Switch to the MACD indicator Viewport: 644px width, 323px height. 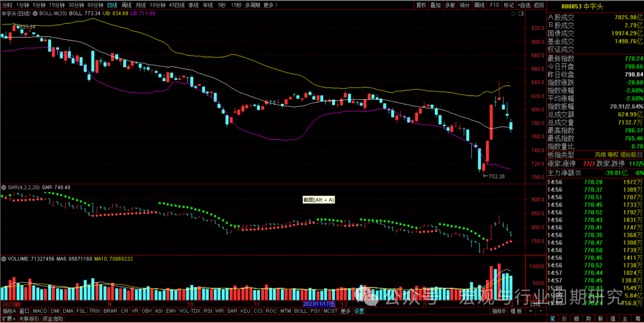pyautogui.click(x=40, y=311)
